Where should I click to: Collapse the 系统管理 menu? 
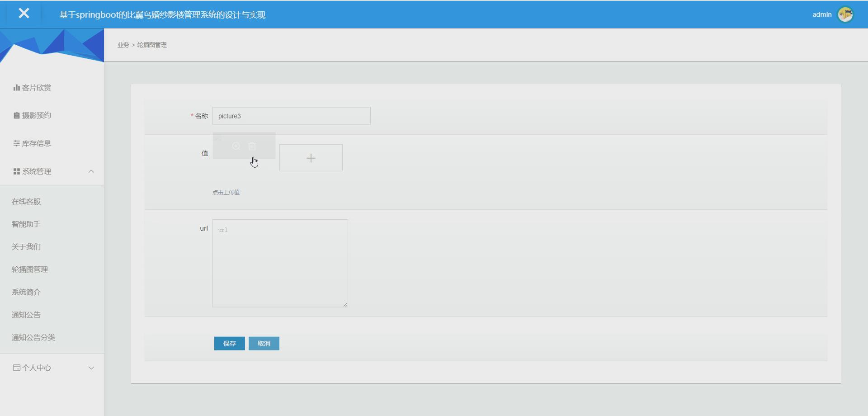click(52, 171)
